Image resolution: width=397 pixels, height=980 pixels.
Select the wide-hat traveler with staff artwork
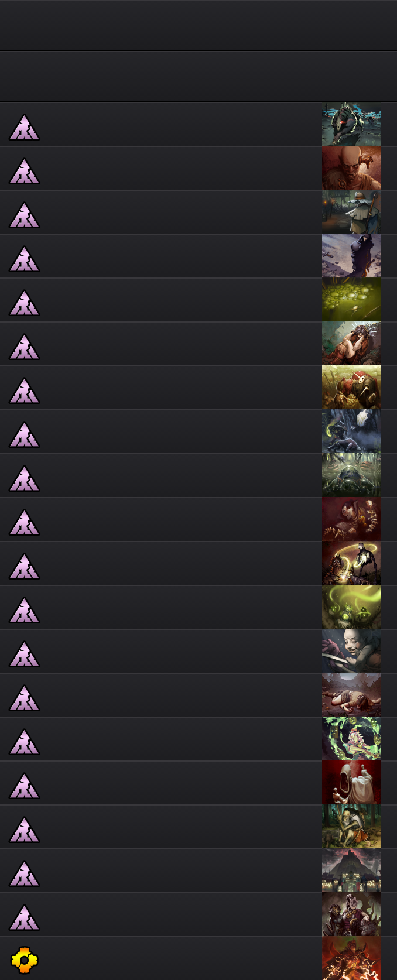pos(351,212)
